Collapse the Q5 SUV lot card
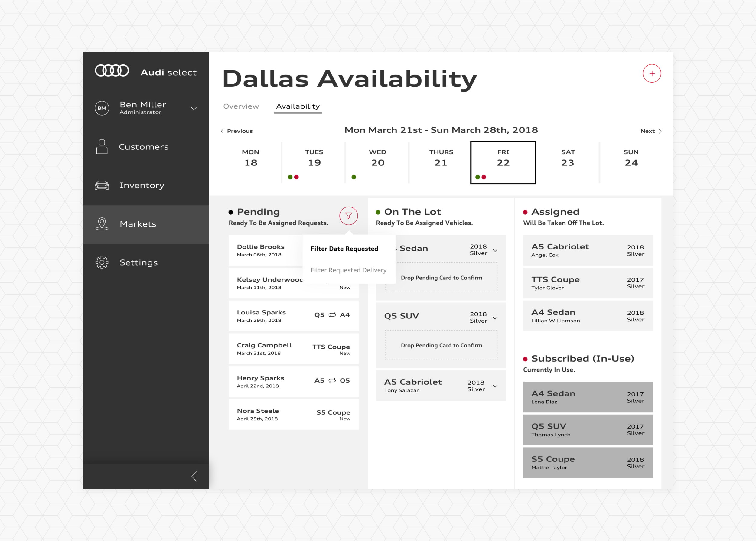Viewport: 756px width, 541px height. [x=495, y=318]
